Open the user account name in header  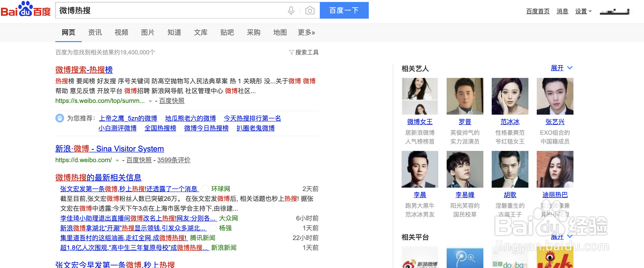click(615, 12)
